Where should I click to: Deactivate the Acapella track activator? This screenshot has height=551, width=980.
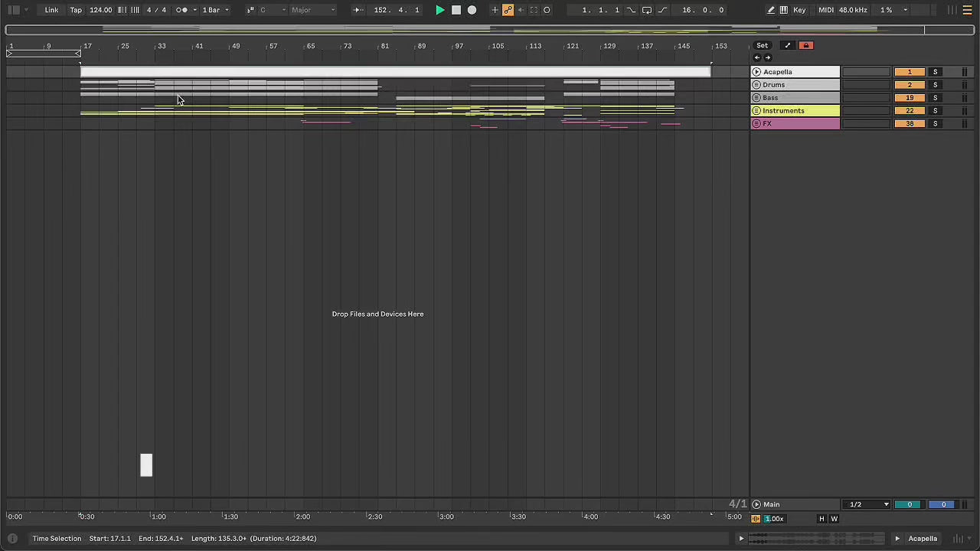click(909, 72)
